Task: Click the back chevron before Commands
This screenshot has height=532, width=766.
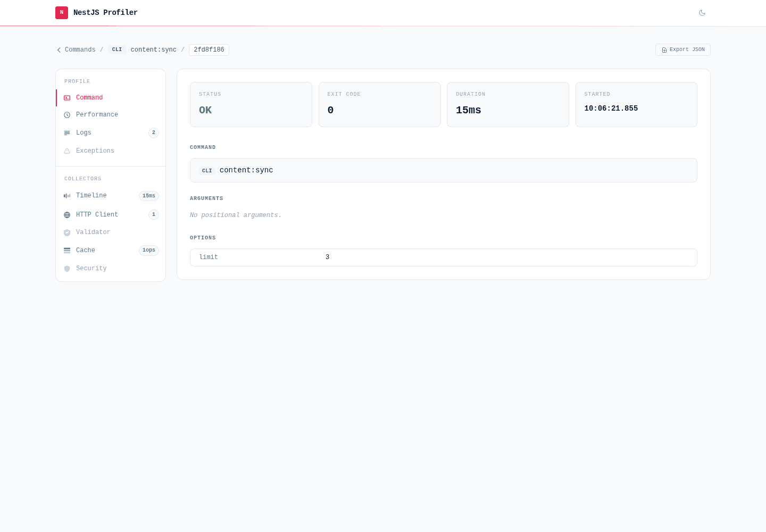Action: (59, 50)
